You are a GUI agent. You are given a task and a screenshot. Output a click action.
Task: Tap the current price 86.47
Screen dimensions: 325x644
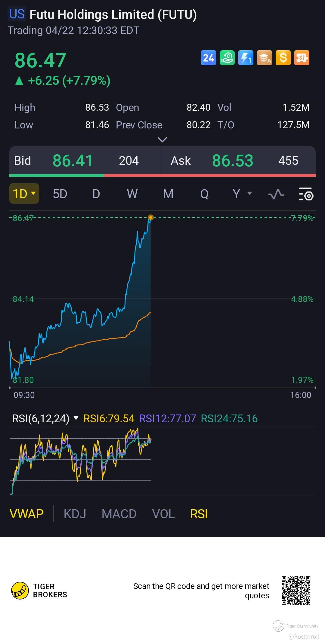tap(40, 60)
